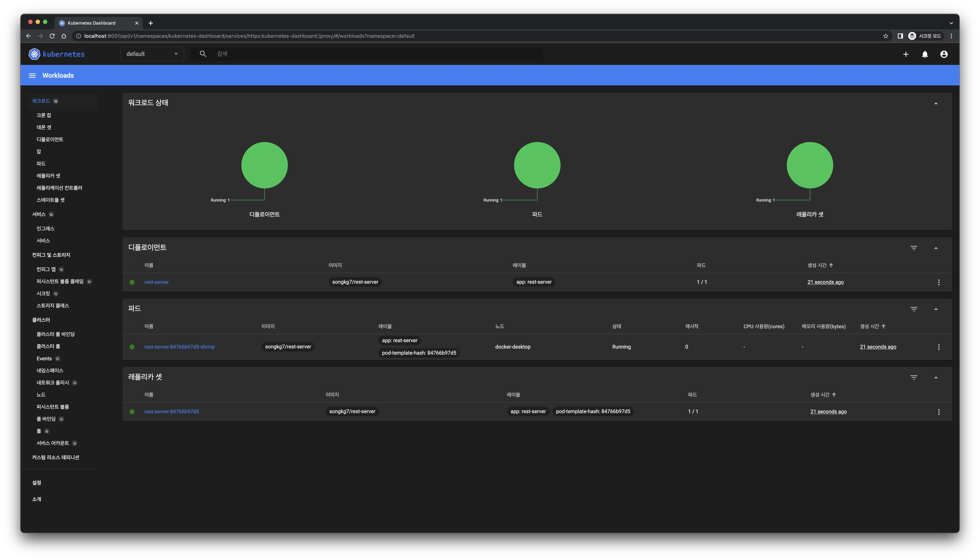The image size is (980, 560).
Task: Click green 레플리카 셋 status circle chart
Action: pos(810,165)
